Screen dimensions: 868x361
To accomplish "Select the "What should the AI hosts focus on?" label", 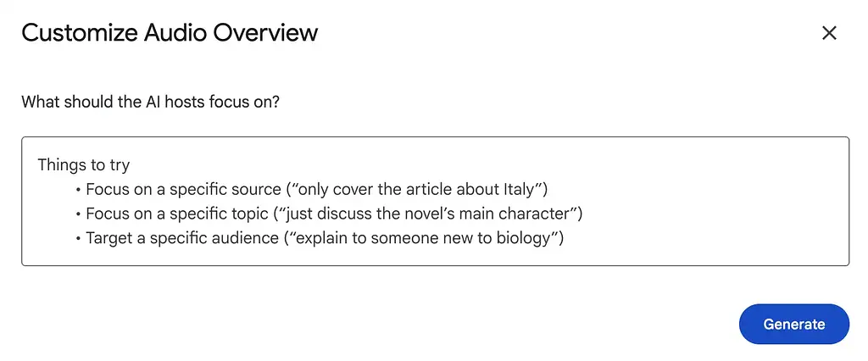I will coord(150,102).
